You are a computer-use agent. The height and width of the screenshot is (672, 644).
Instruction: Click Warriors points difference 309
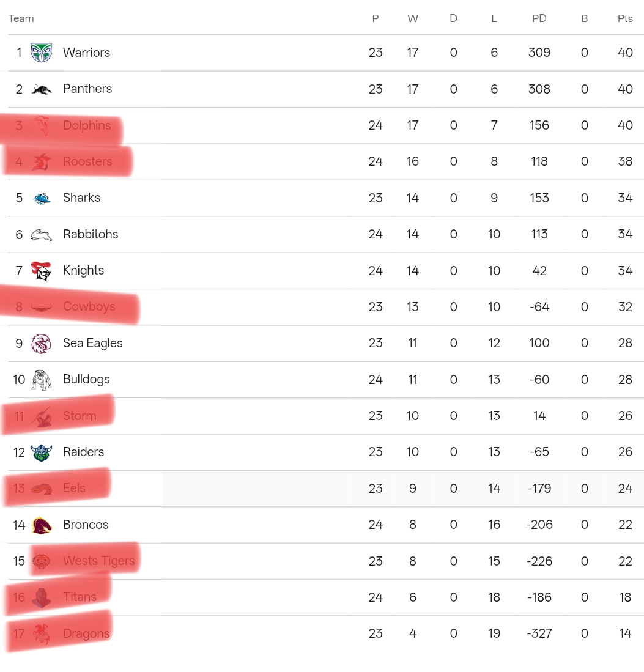tap(539, 53)
